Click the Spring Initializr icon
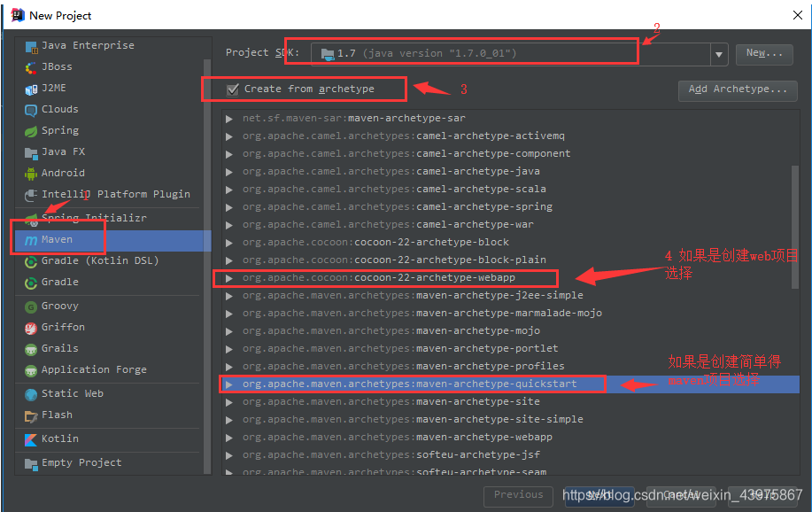812x512 pixels. pyautogui.click(x=31, y=219)
